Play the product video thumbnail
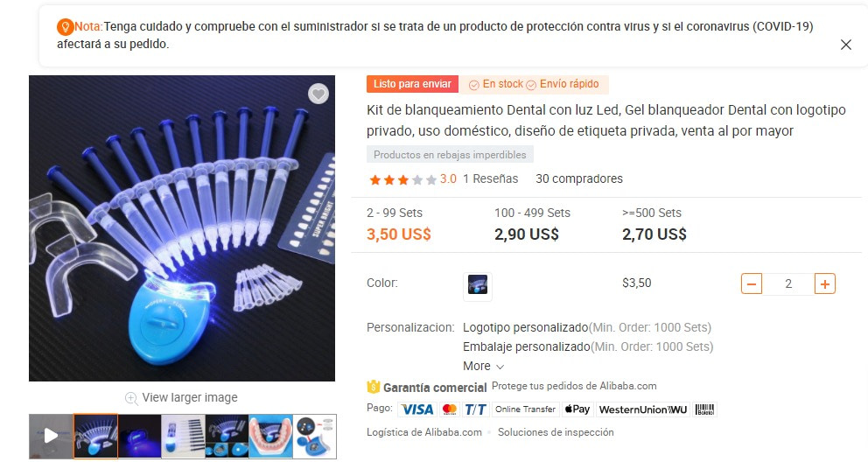 tap(51, 436)
